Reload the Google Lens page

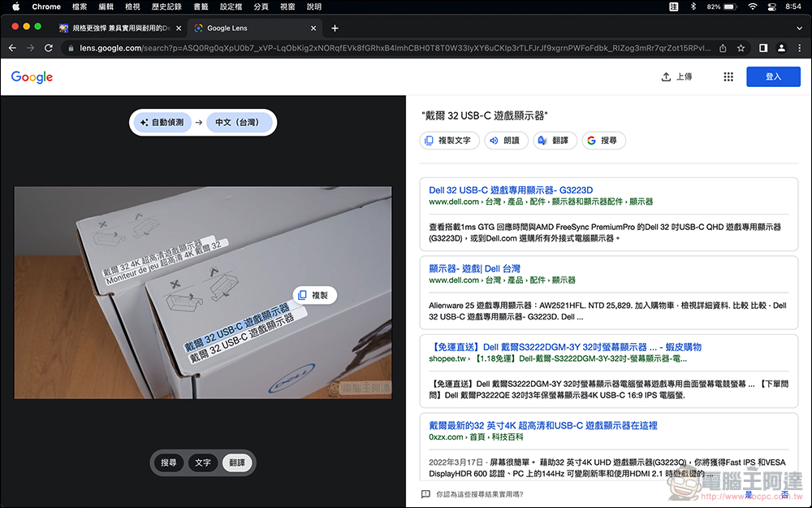tap(49, 48)
